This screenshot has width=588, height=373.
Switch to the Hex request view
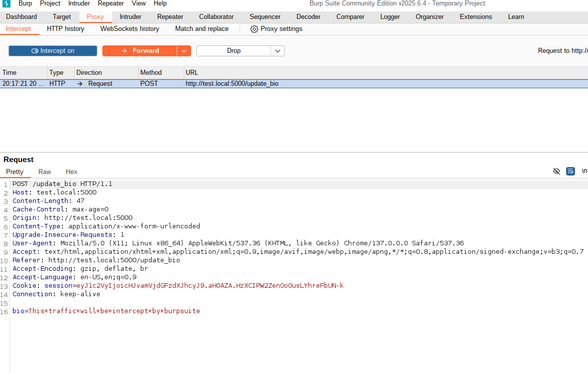71,172
